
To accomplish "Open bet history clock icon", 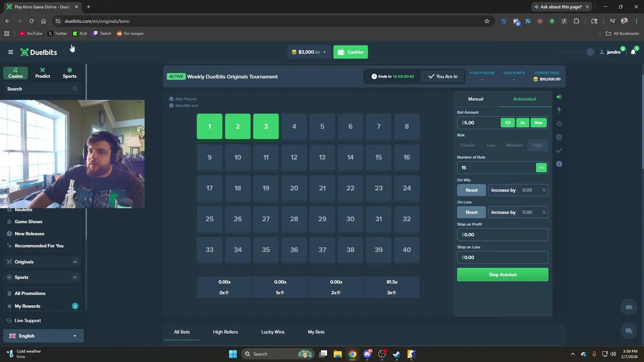I will click(x=559, y=124).
